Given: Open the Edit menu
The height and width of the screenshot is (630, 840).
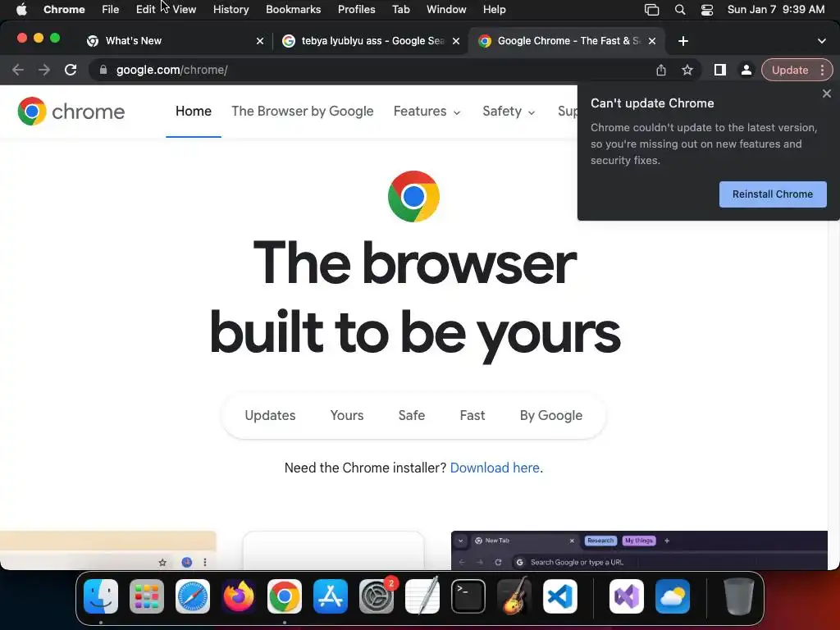Looking at the screenshot, I should click(145, 10).
